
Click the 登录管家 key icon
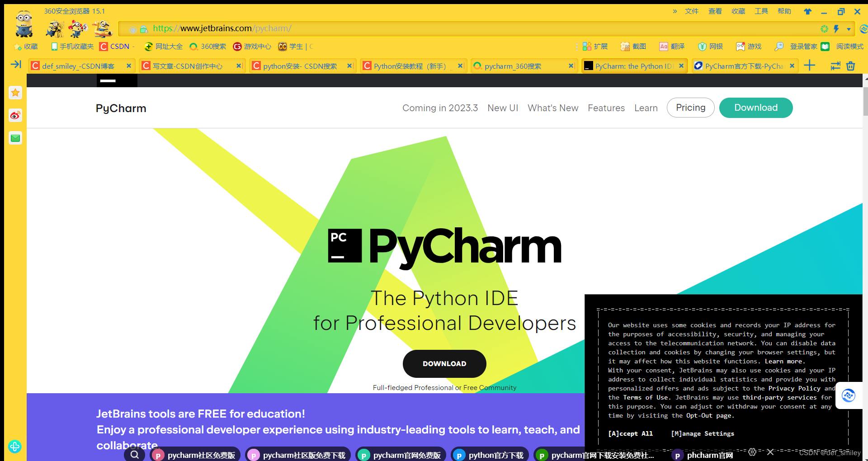click(x=779, y=47)
